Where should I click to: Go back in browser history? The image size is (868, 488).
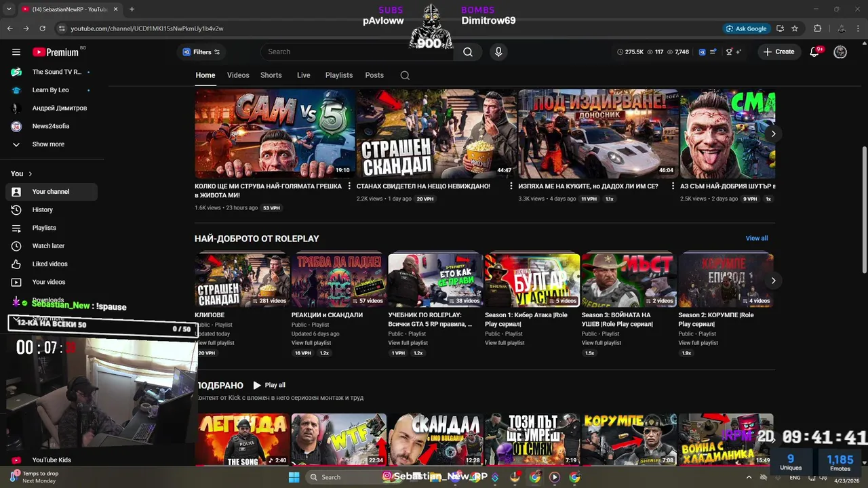point(9,28)
